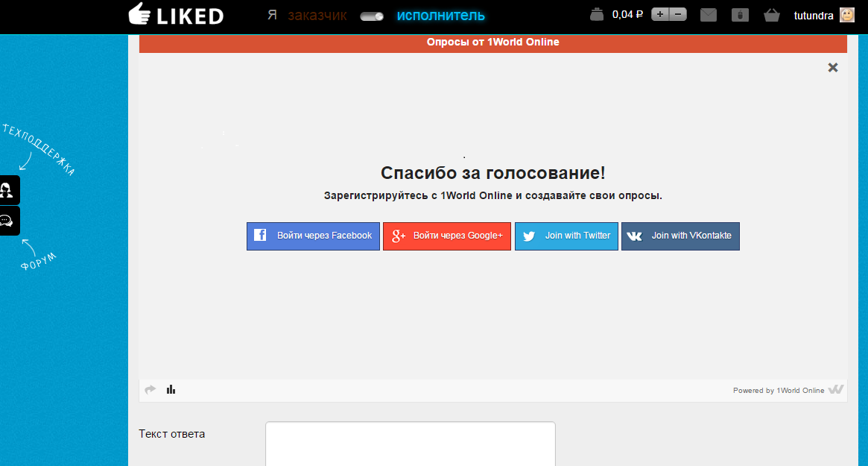868x466 pixels.
Task: Open the shopping basket icon
Action: tap(772, 15)
